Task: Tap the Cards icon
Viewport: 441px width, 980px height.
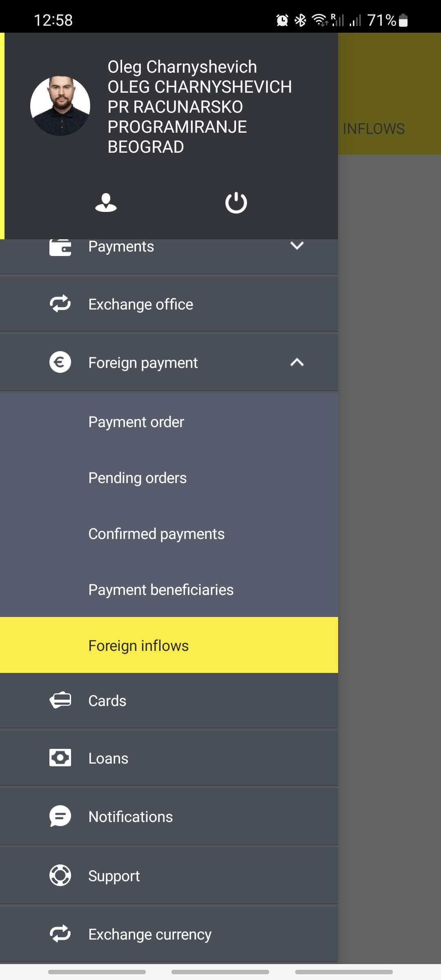Action: click(60, 700)
